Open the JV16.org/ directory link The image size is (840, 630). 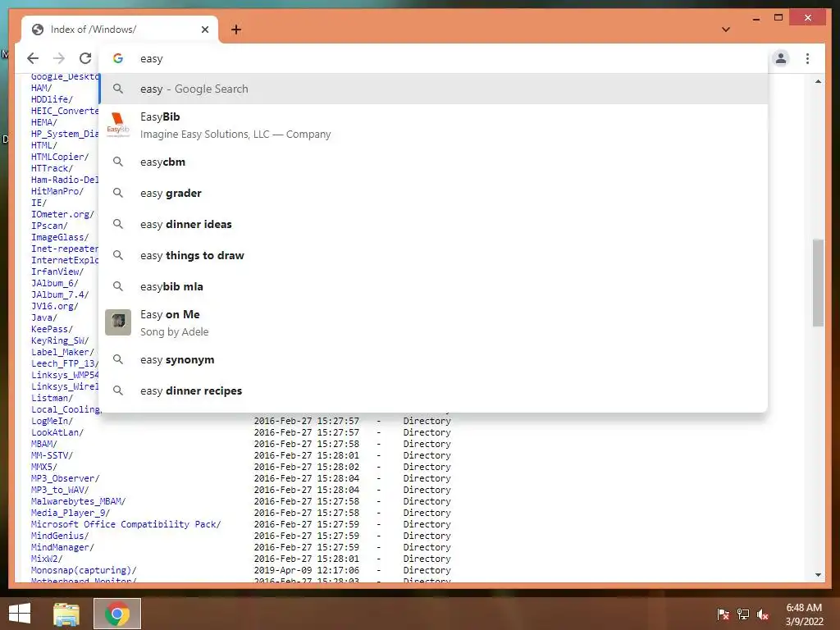click(x=55, y=307)
